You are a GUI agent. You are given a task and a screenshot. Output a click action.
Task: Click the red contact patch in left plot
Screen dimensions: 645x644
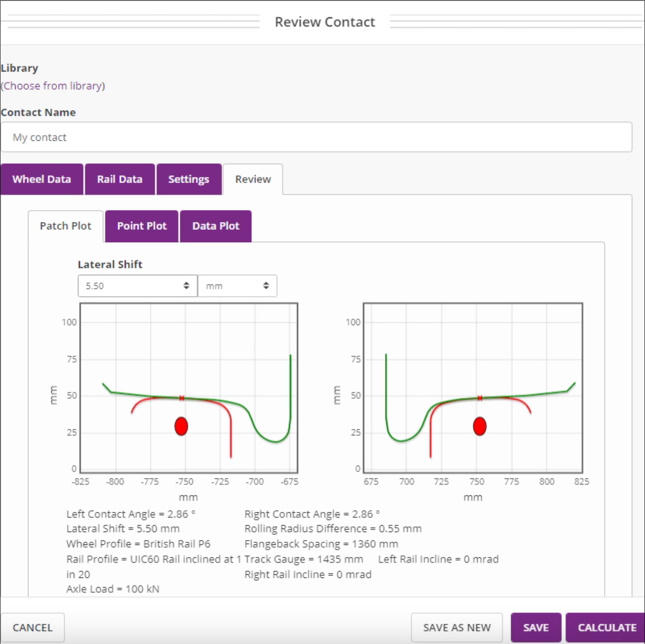181,426
